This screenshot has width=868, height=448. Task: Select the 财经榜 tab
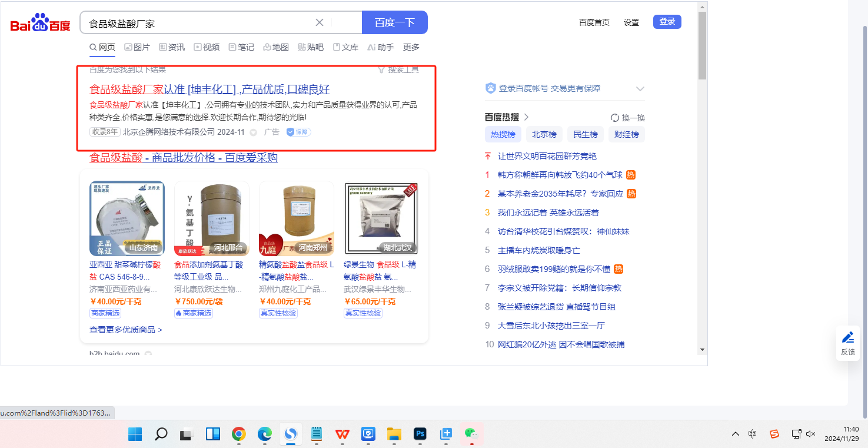click(x=627, y=134)
